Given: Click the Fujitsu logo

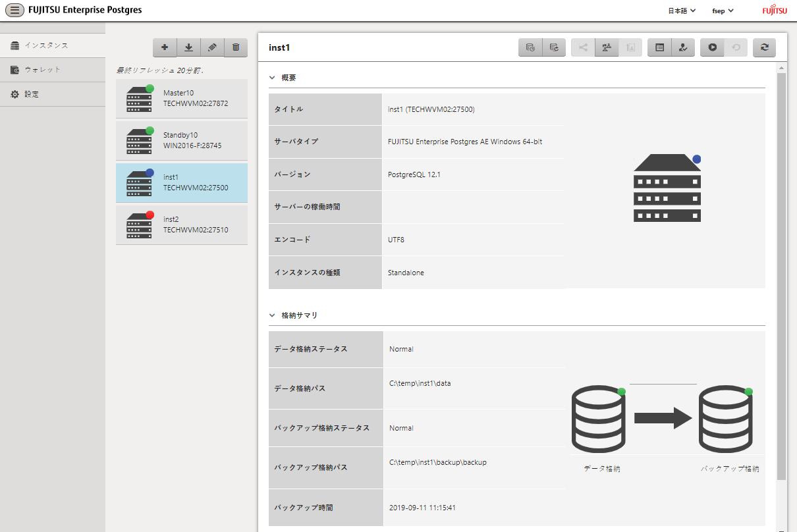Looking at the screenshot, I should point(775,11).
